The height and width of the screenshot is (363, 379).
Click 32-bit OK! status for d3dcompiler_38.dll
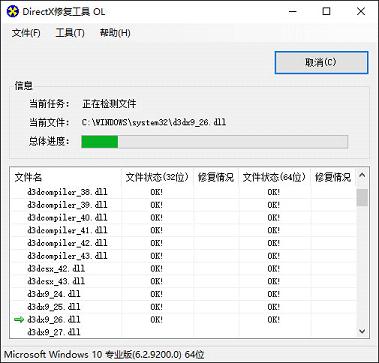pyautogui.click(x=157, y=192)
